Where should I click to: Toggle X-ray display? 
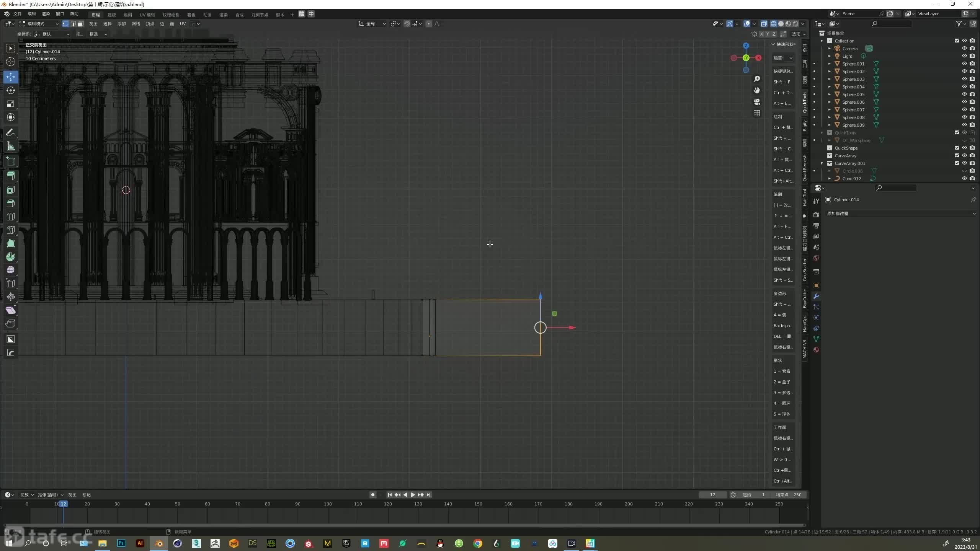click(x=764, y=24)
